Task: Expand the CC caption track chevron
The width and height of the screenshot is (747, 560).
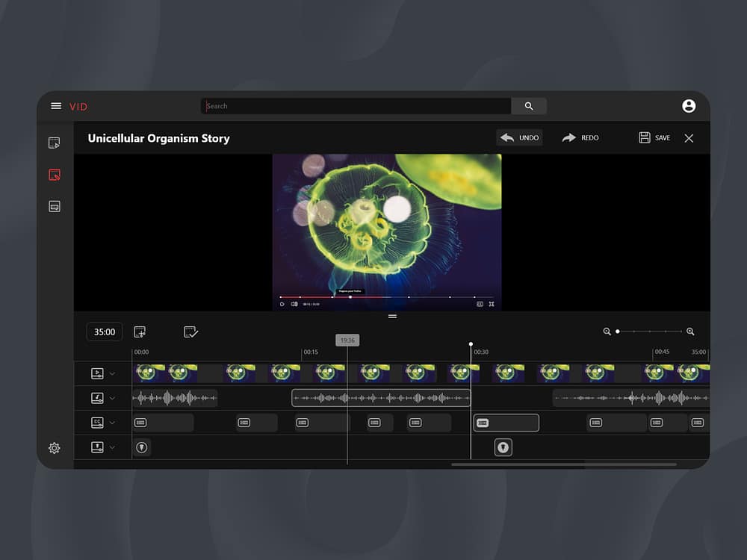Action: click(113, 423)
